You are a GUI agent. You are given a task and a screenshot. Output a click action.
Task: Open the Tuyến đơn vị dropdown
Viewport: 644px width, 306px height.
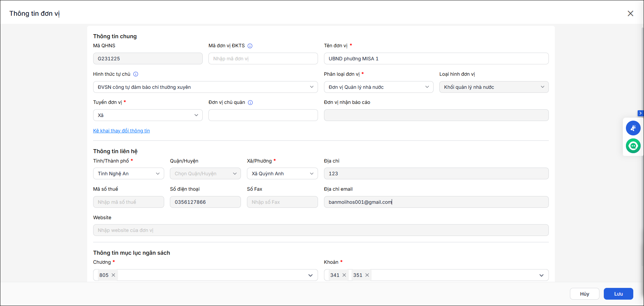coord(148,115)
